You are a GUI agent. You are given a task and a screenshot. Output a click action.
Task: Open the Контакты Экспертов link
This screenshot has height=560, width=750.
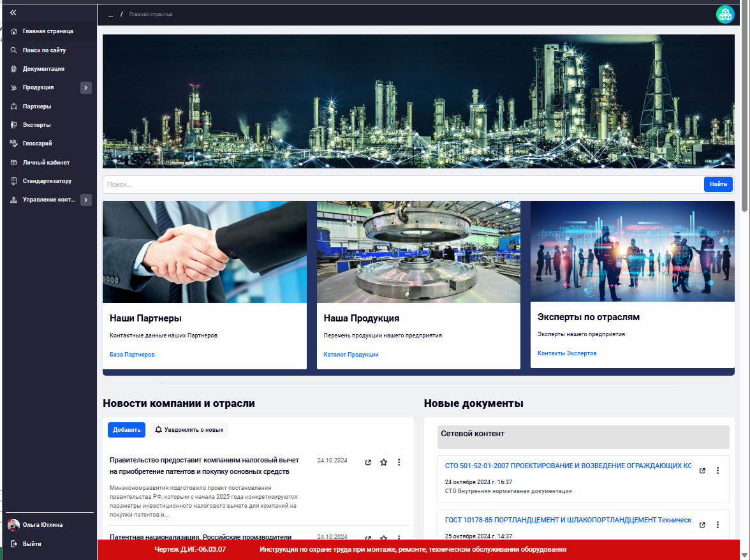[x=567, y=353]
